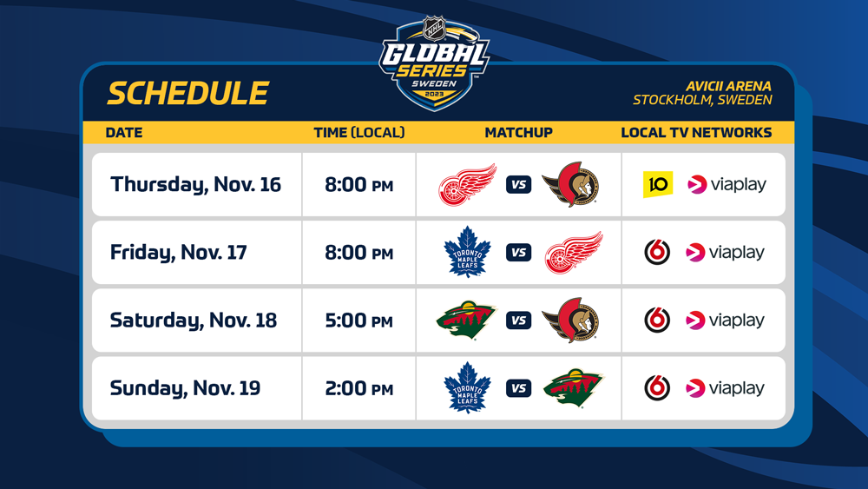Click Wild logo in Saturday matchup

(466, 320)
